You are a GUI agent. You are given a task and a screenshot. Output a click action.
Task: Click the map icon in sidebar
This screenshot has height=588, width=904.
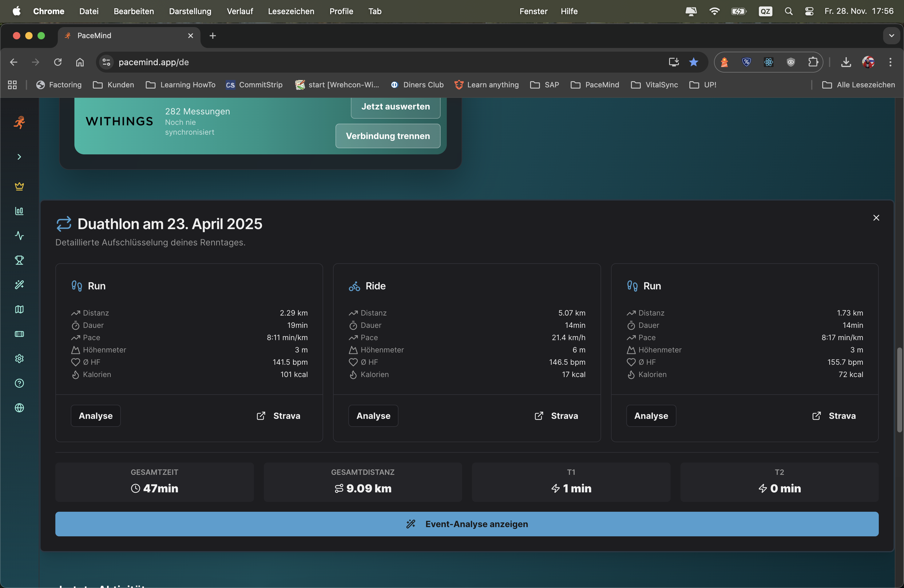tap(19, 309)
